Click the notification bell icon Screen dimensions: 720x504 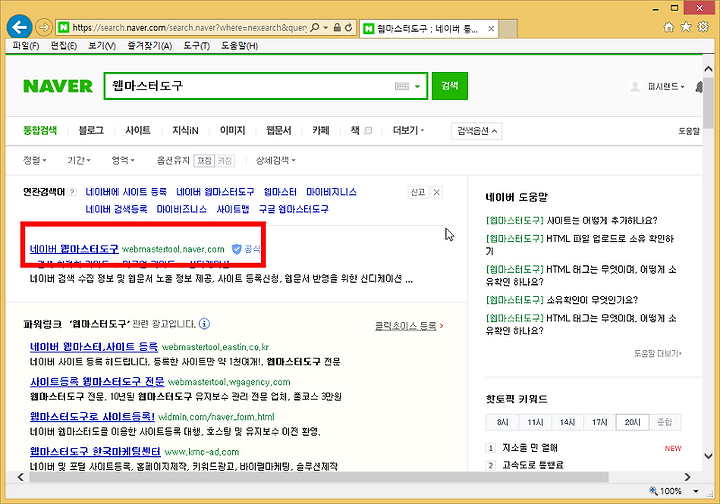pyautogui.click(x=698, y=86)
